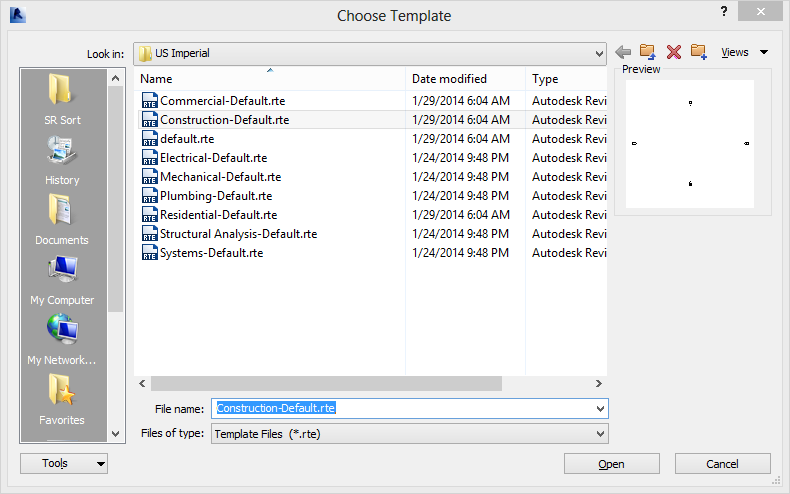
Task: Sort by the Type column header
Action: click(566, 79)
